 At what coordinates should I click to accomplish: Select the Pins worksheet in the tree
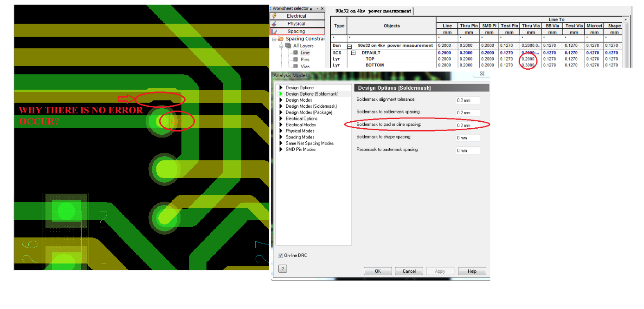click(x=304, y=59)
